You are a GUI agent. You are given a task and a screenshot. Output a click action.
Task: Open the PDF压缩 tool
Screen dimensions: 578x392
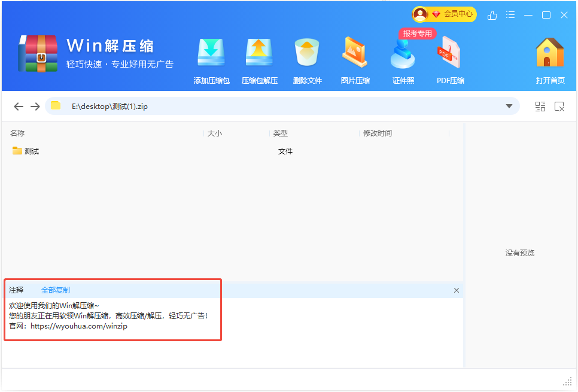(x=450, y=54)
